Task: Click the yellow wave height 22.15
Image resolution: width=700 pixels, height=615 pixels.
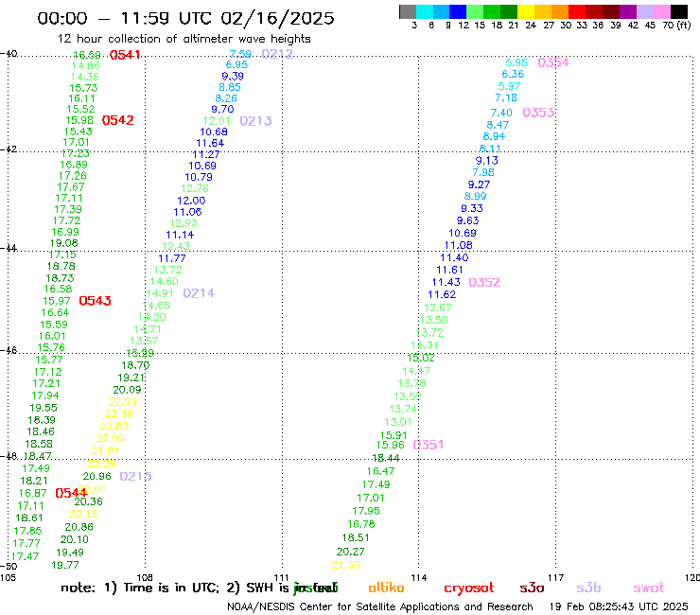Action: [x=83, y=514]
